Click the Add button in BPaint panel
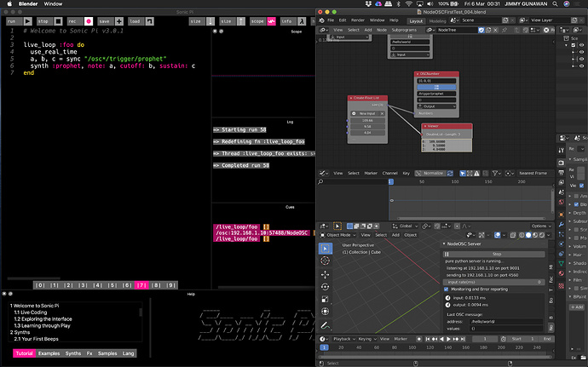The height and width of the screenshot is (367, 588). point(577,307)
